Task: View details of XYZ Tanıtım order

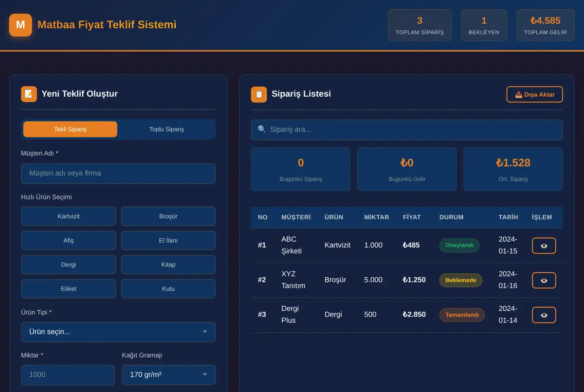Action: 544,280
